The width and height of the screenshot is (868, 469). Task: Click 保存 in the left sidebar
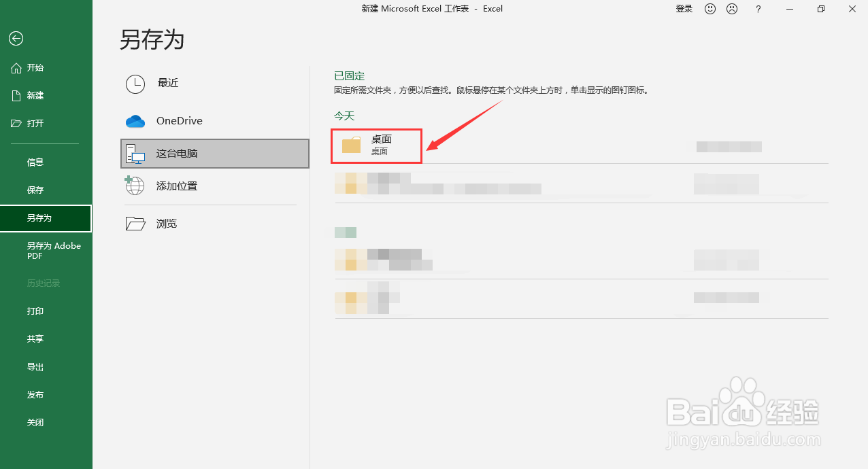(x=35, y=190)
